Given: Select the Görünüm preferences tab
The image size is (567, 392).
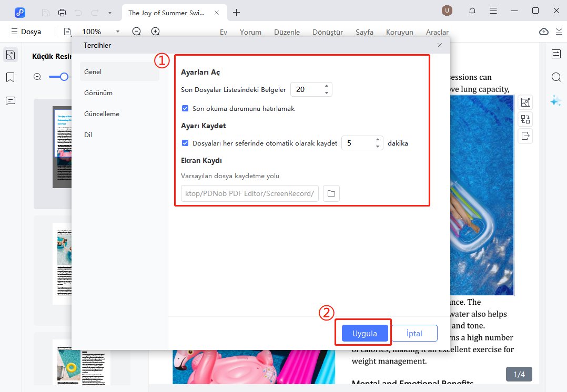Looking at the screenshot, I should click(x=98, y=93).
